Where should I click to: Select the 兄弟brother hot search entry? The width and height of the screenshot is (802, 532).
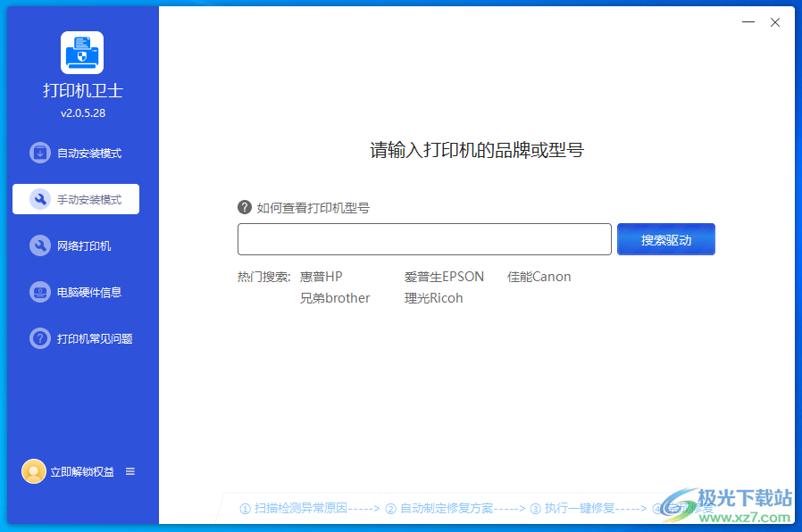(x=335, y=298)
